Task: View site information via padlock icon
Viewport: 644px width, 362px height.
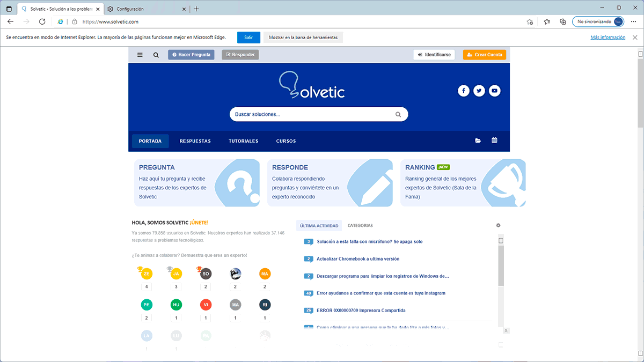Action: 75,21
